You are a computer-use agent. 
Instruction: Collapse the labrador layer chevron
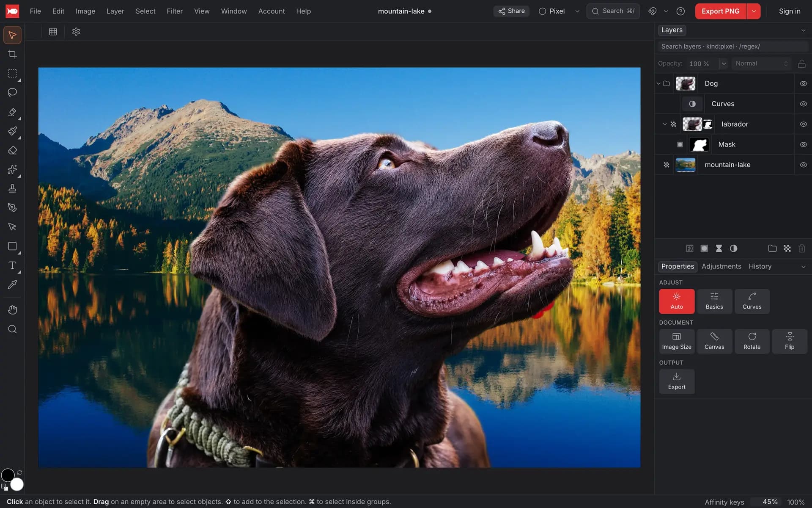click(665, 124)
